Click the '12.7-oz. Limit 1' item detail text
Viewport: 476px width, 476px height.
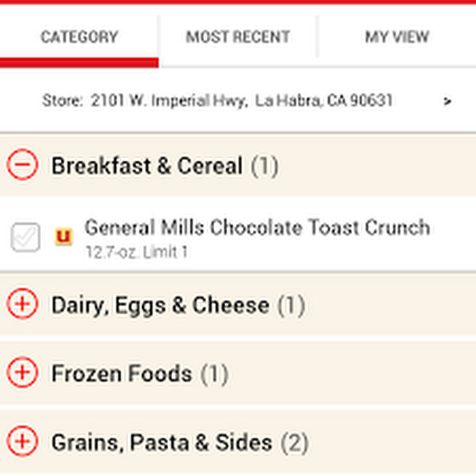(136, 252)
